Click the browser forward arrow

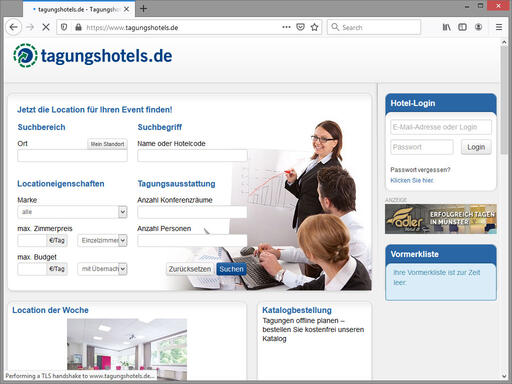[30, 27]
